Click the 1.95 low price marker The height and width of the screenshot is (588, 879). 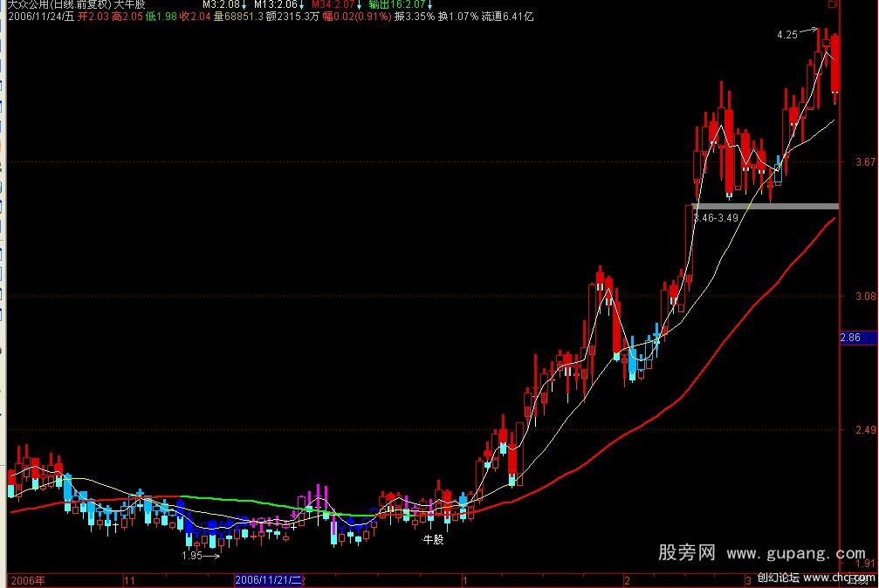[191, 556]
